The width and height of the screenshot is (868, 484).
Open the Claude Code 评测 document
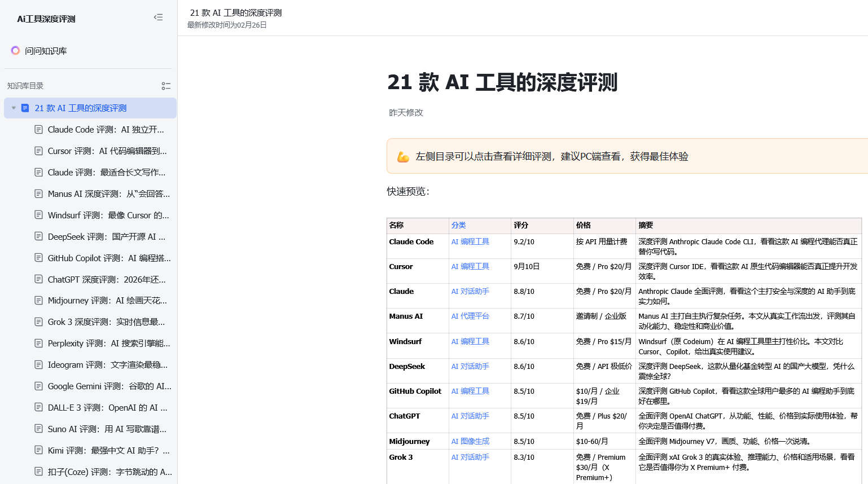click(106, 130)
